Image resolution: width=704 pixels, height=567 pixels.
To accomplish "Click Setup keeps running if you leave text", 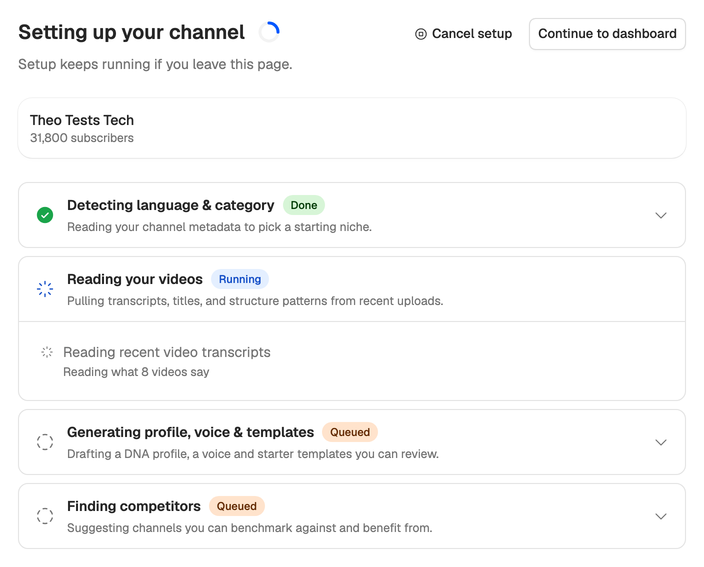I will pos(155,64).
